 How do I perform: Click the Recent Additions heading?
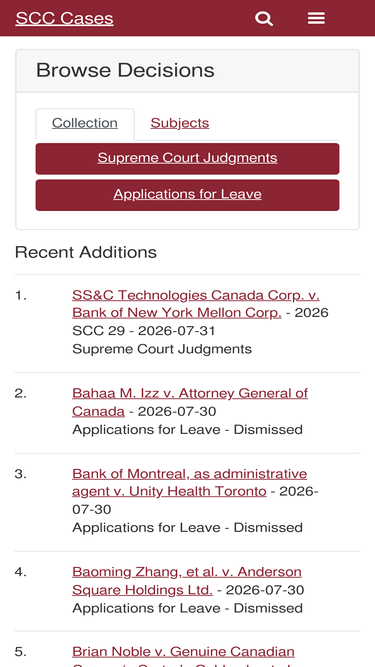pyautogui.click(x=86, y=252)
